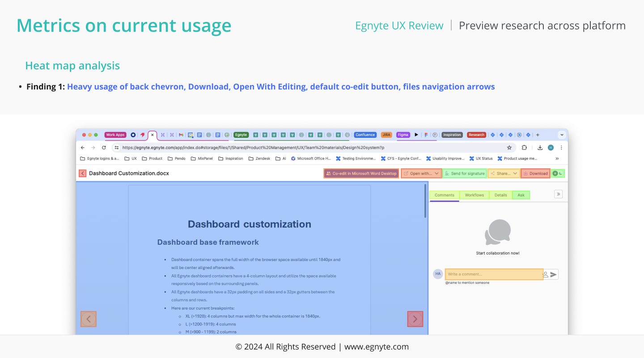Open the Product usage me... bookmark
This screenshot has width=644, height=358.
click(517, 158)
